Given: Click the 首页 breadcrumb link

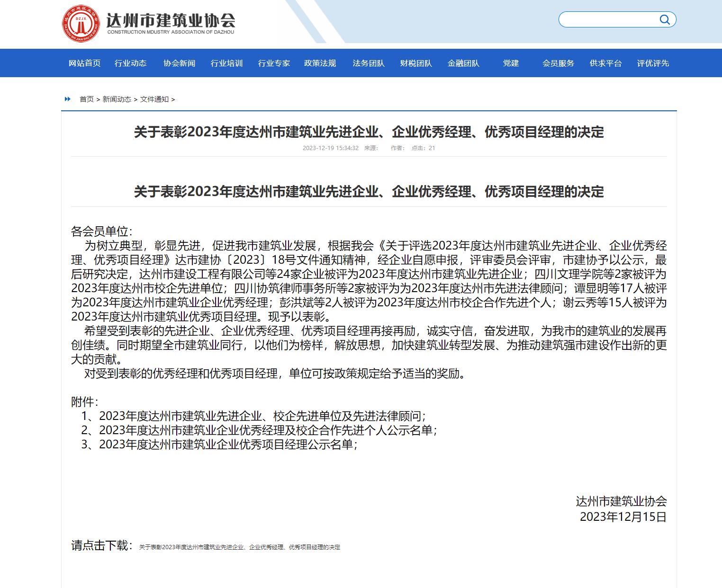Looking at the screenshot, I should 87,99.
